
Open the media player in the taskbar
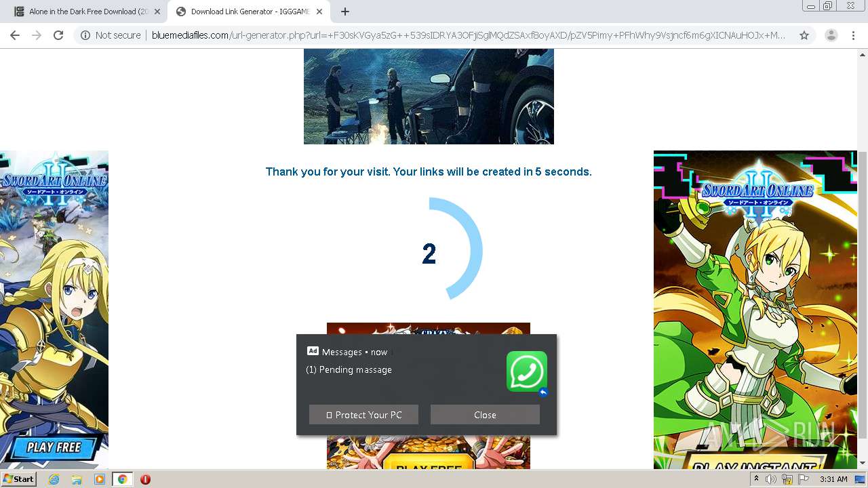pyautogui.click(x=100, y=479)
